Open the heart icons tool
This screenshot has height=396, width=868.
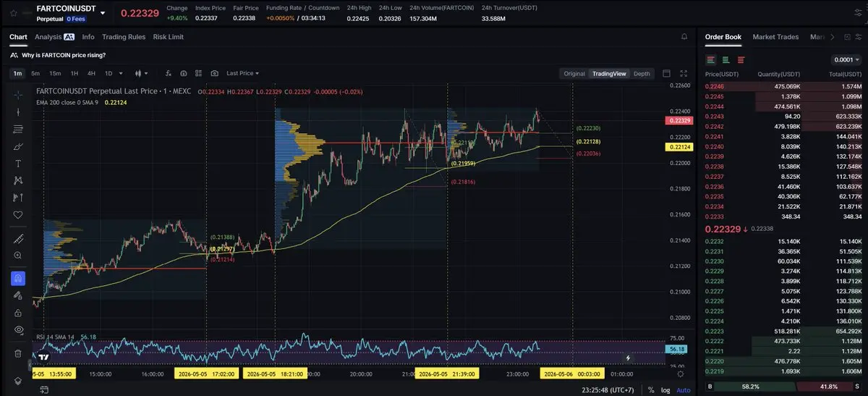(x=18, y=215)
